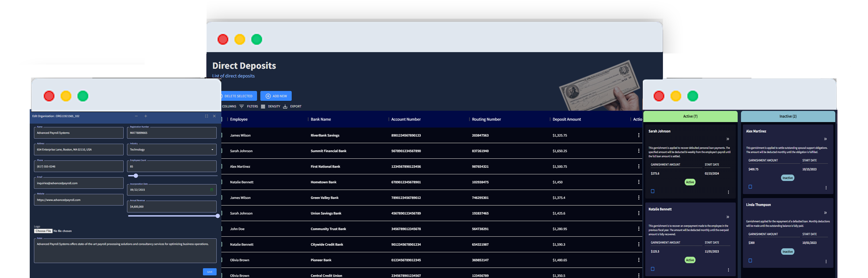
Task: Check the checkbox on Natalie Bennett's garnishment card
Action: coord(653,269)
